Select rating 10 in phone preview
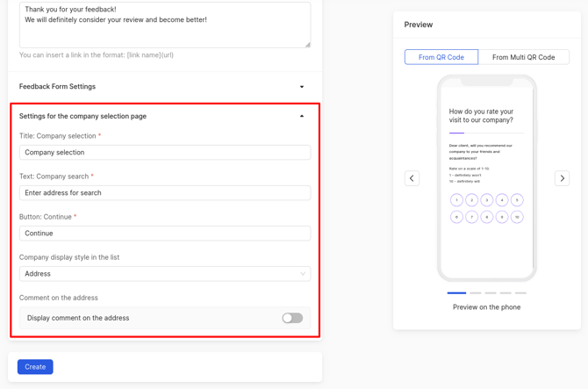 coord(517,217)
